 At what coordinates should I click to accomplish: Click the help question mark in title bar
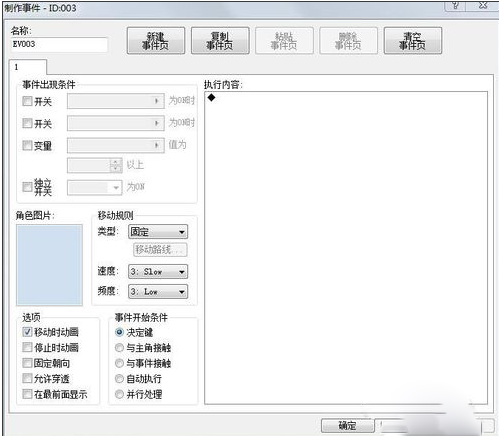456,5
